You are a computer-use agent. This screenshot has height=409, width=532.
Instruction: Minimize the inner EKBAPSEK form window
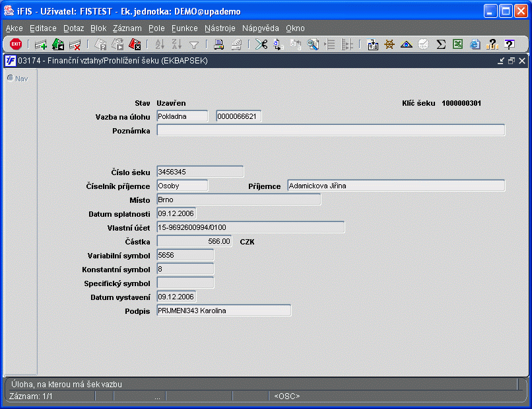point(501,61)
